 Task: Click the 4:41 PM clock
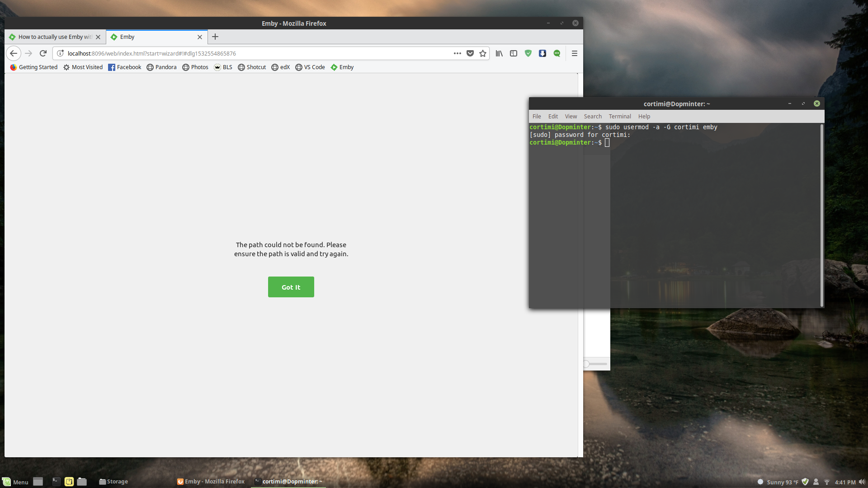point(845,482)
